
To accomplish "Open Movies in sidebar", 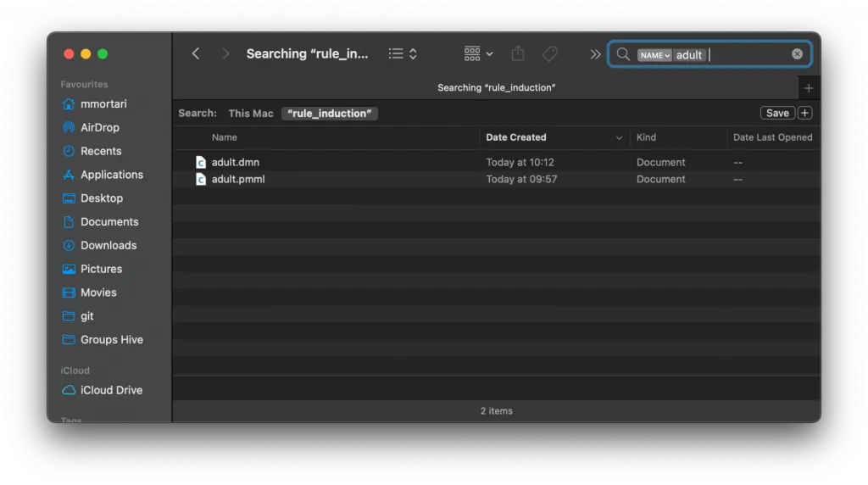I will [98, 293].
